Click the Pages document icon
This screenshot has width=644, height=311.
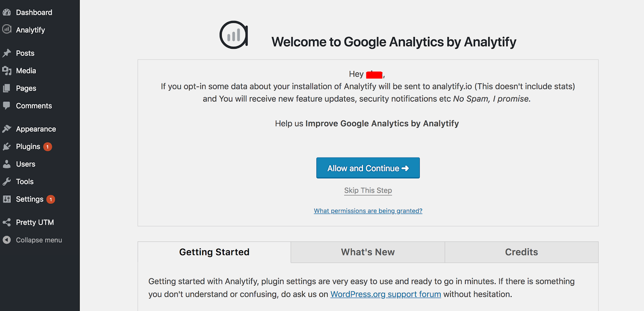coord(7,88)
